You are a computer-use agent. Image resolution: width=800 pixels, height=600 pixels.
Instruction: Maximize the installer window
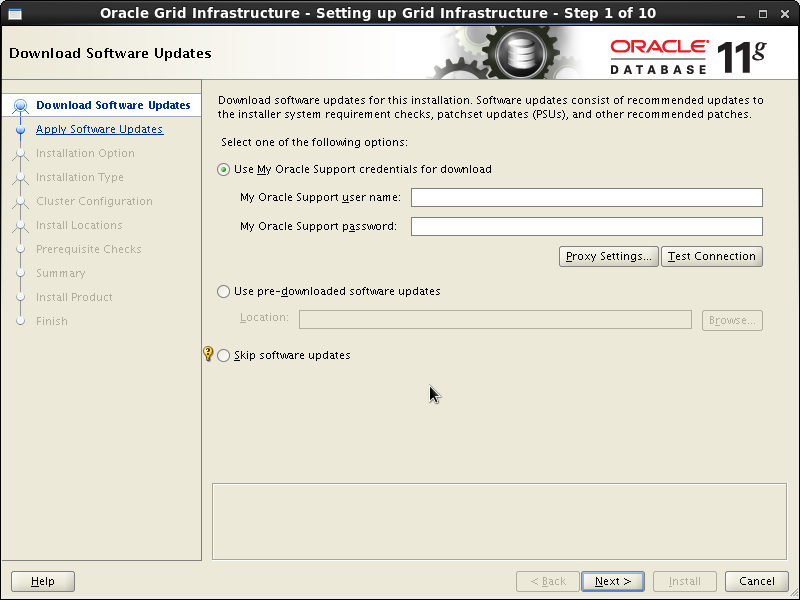coord(763,14)
